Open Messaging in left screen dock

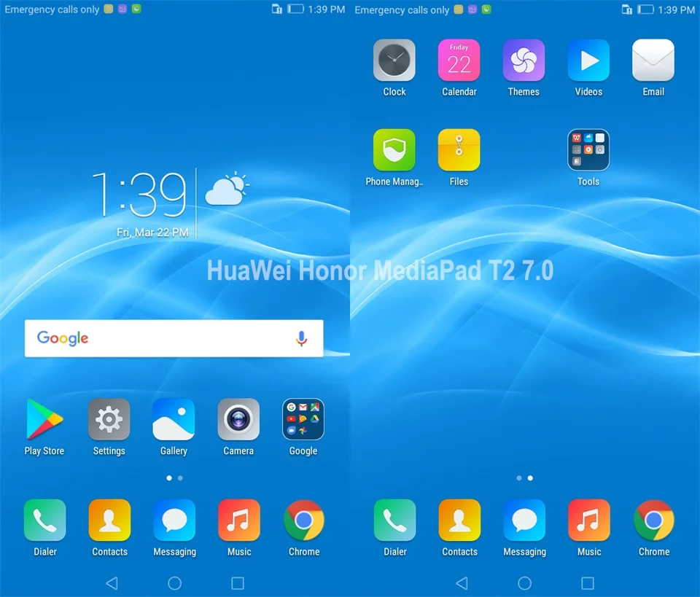[x=174, y=520]
